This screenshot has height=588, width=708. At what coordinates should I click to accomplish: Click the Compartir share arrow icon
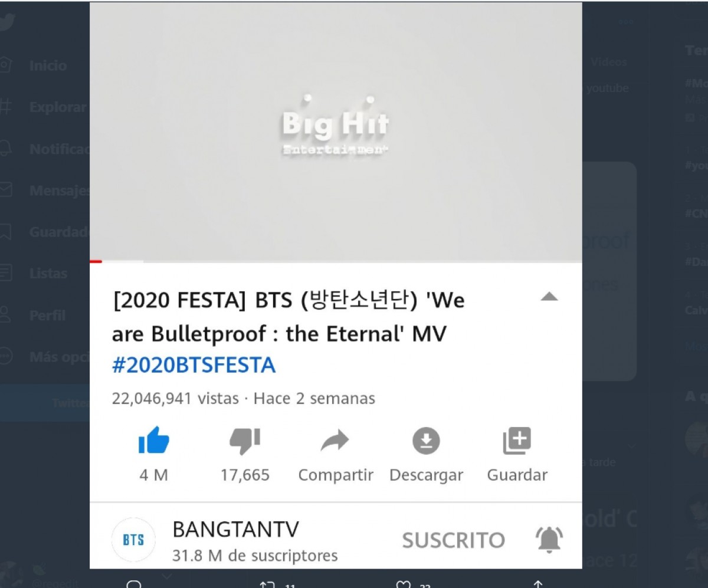(335, 441)
